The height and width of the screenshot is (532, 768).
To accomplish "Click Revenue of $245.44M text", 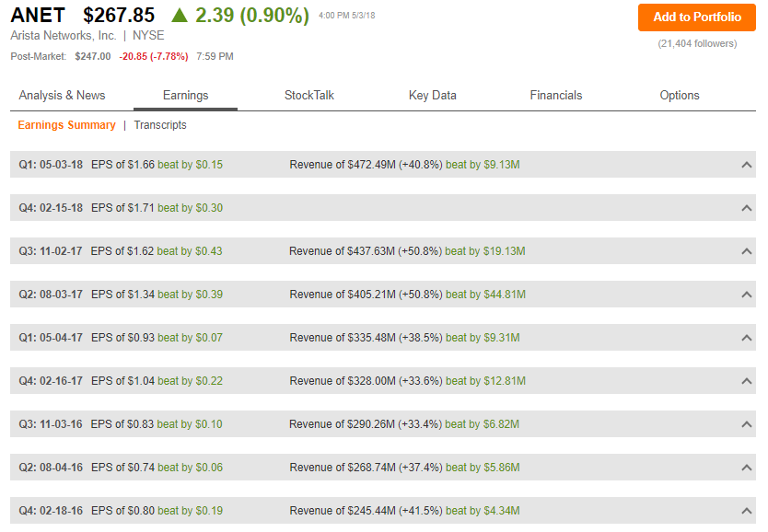I will click(343, 511).
